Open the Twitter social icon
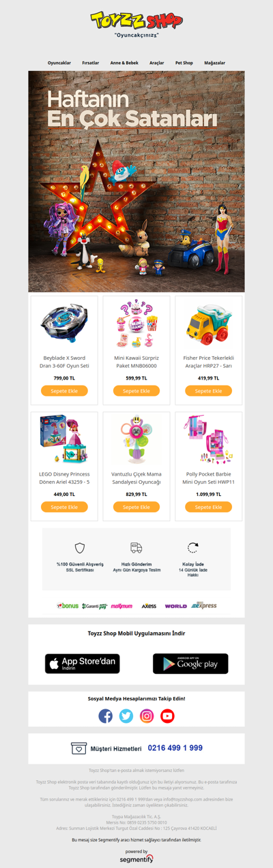 coord(126,715)
